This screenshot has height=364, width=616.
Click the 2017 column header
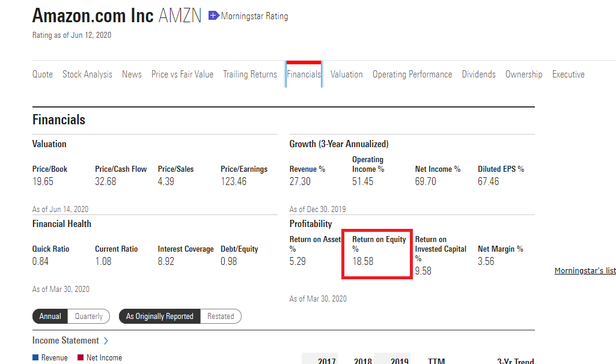326,361
